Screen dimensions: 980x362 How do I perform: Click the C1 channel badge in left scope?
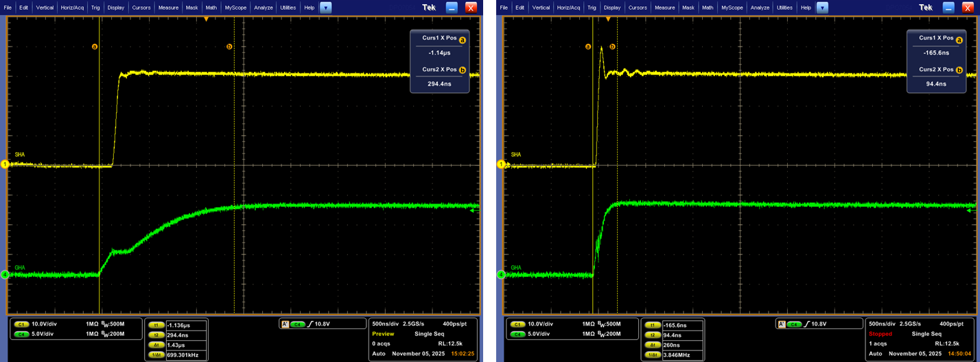(x=21, y=324)
